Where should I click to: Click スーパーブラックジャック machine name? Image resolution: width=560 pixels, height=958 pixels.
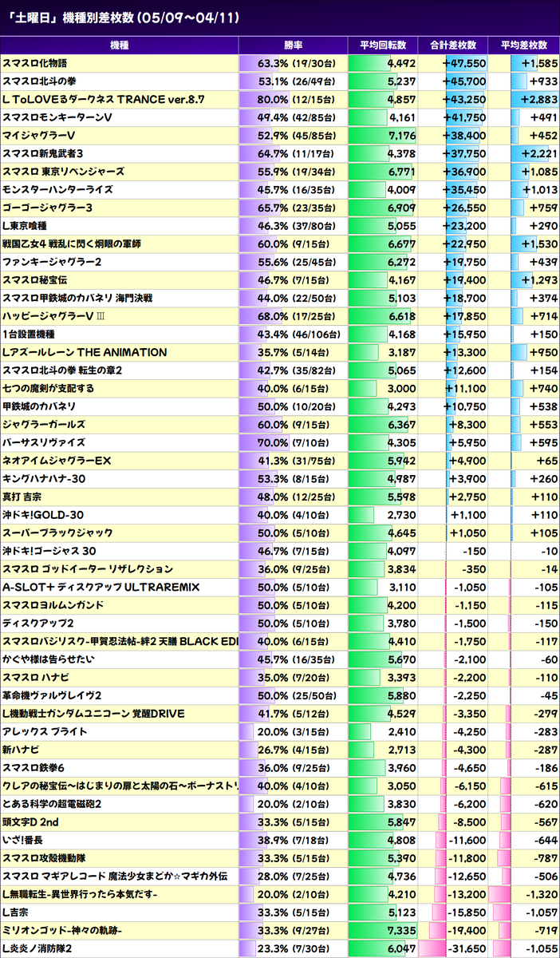pos(57,532)
